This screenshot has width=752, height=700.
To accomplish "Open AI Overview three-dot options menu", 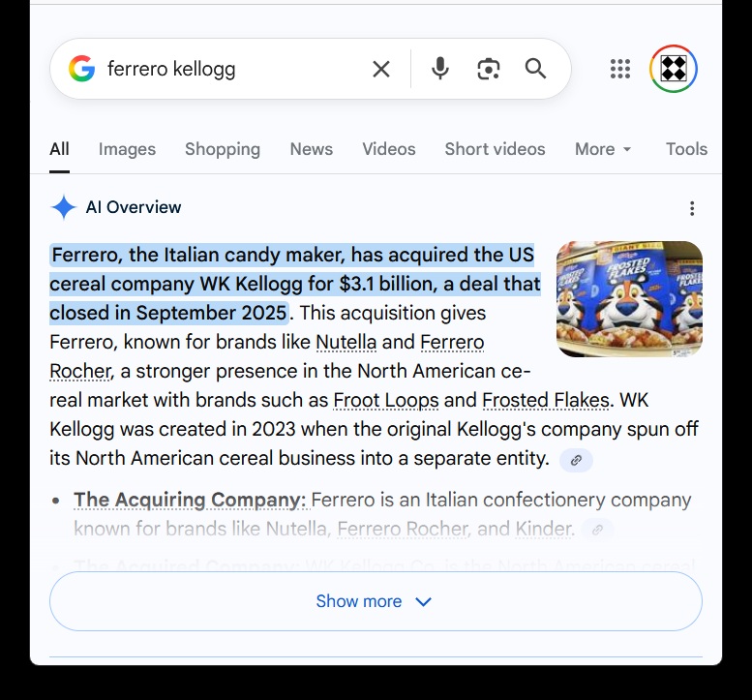I will point(692,208).
